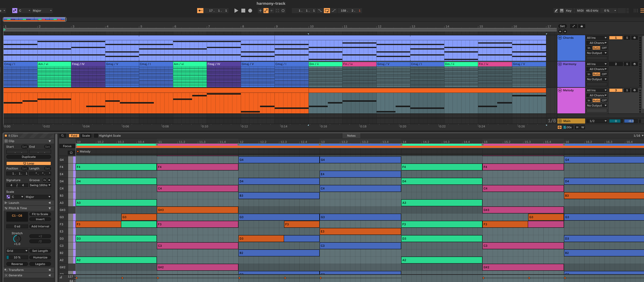
Task: Fold the Harmony track using its triangle
Action: coord(560,64)
